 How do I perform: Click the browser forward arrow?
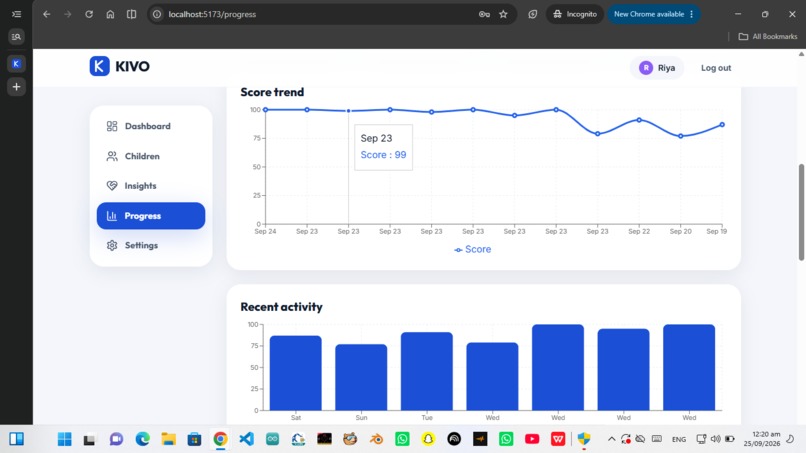click(x=68, y=14)
